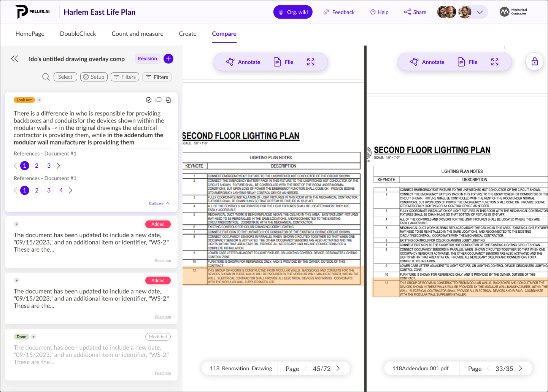Viewport: 548px width, 392px height.
Task: Expand the collaborators avatar dropdown chevron
Action: 480,12
